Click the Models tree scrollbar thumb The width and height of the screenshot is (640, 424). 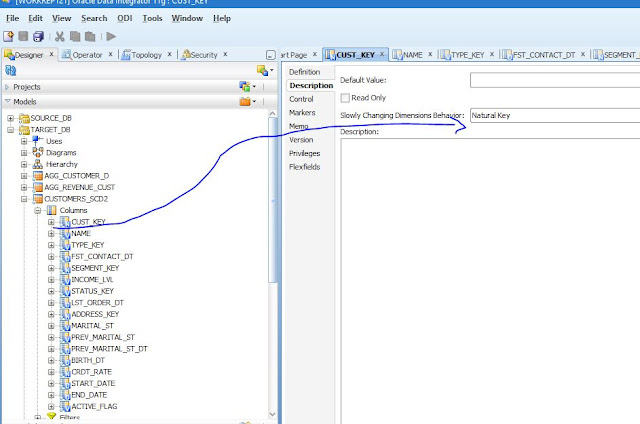[273, 199]
